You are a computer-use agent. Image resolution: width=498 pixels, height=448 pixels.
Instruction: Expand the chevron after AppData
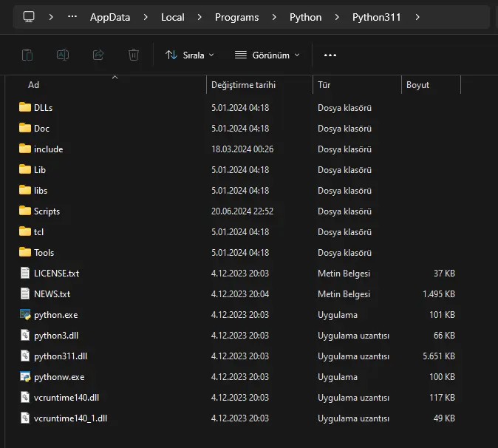(x=146, y=17)
